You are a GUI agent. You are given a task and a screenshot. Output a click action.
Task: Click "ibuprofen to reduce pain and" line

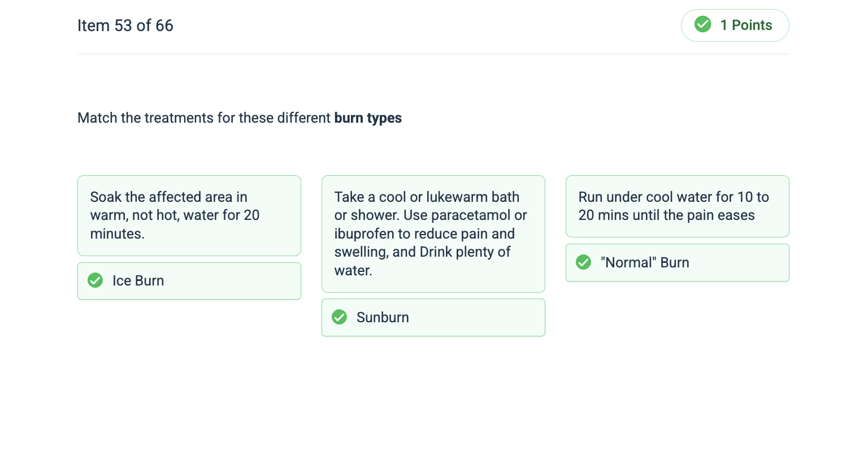(x=424, y=234)
